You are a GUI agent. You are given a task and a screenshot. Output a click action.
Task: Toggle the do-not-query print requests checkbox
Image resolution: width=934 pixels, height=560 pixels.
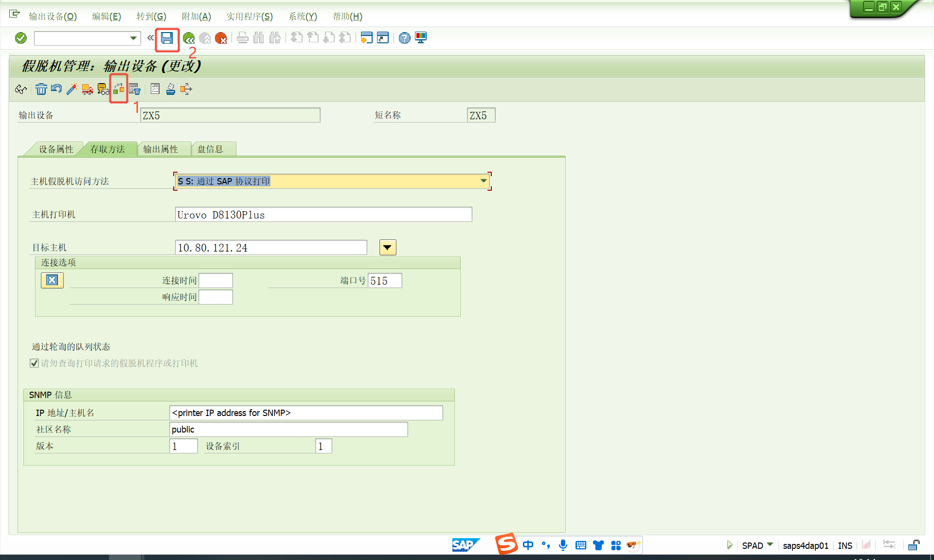[35, 363]
